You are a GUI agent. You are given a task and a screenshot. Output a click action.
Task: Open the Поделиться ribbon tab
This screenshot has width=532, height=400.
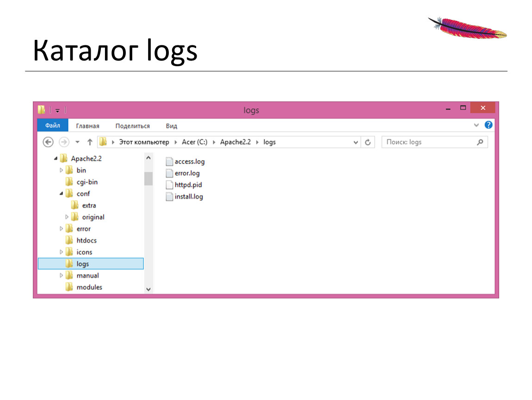coord(132,126)
